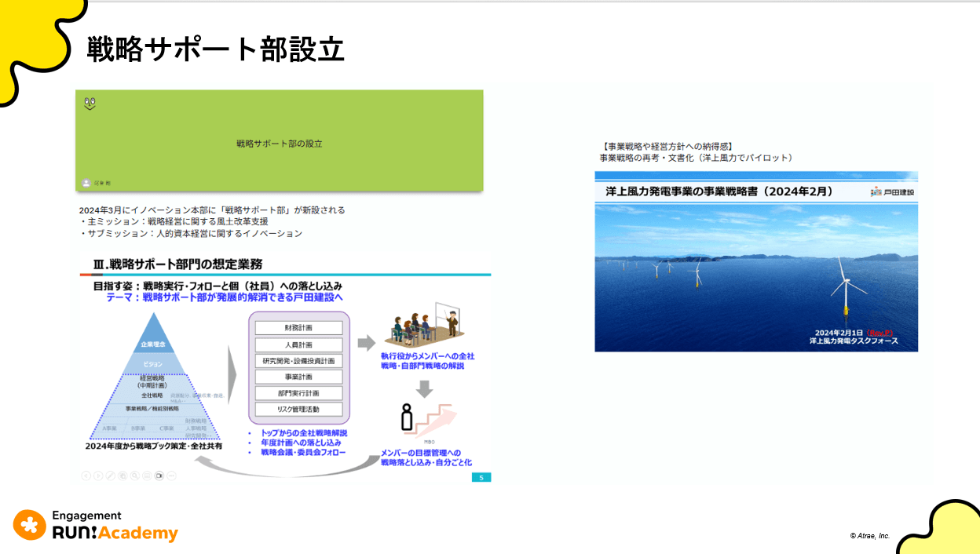Screen dimensions: 980x554
Task: Open the more options ellipsis icon
Action: (171, 476)
